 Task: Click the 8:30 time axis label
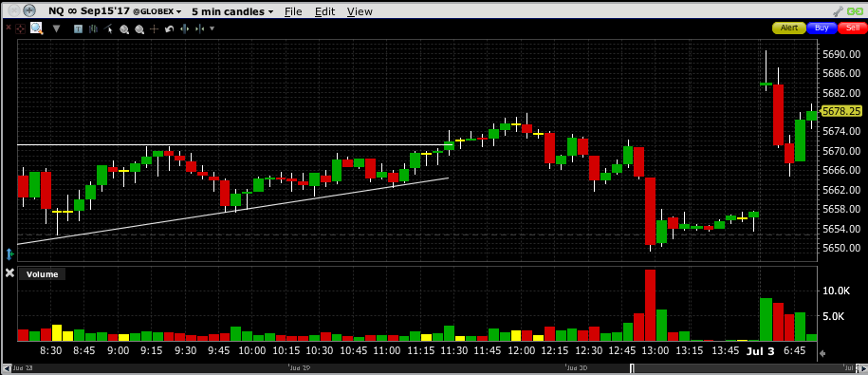(51, 351)
